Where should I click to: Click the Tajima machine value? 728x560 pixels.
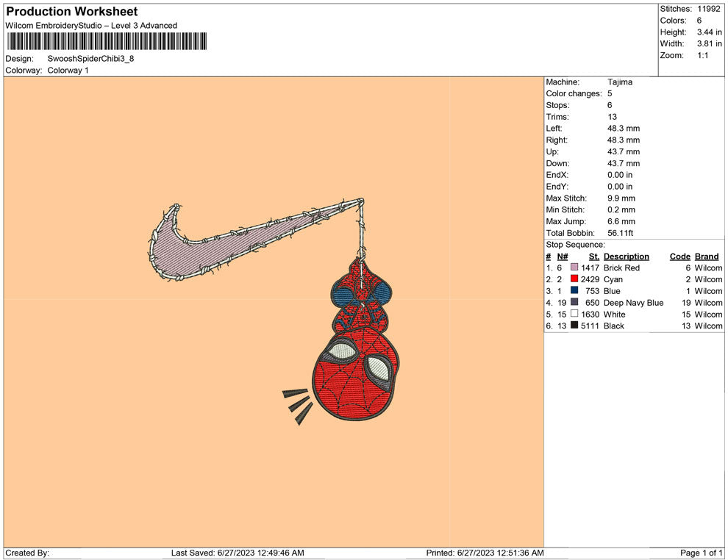coord(619,82)
